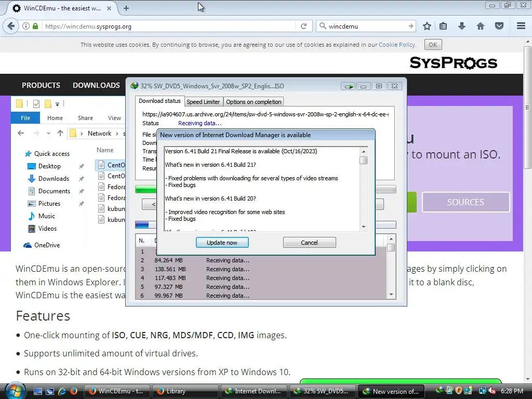This screenshot has height=399, width=532.
Task: Open the Cookie Policy link
Action: coord(396,45)
